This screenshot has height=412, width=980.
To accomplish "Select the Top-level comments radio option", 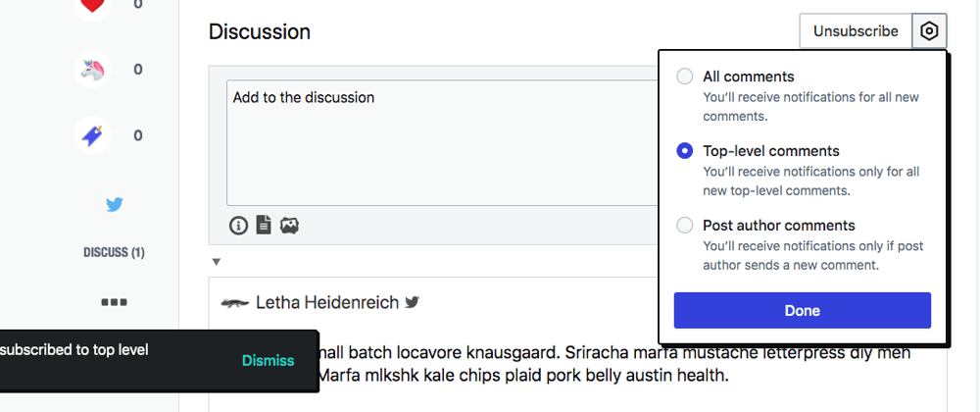I will 685,151.
